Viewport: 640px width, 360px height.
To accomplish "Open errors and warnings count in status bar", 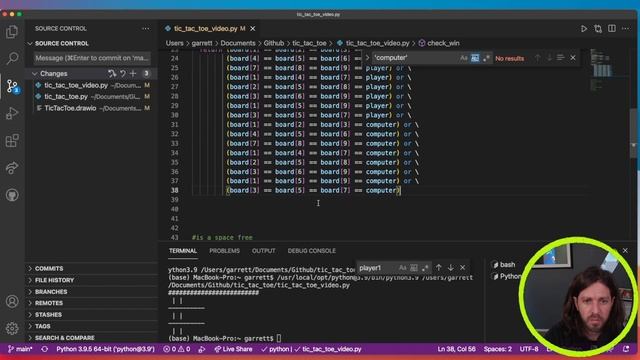I will [177, 349].
